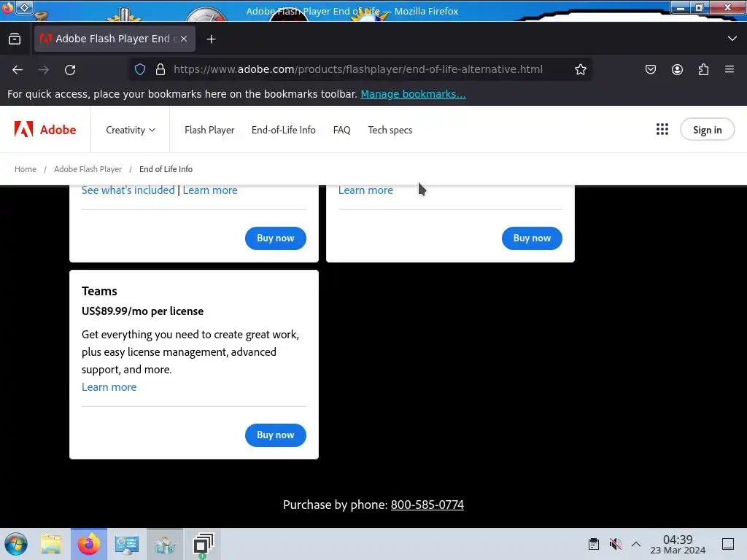Select the Adobe Flash Player End tab
The width and height of the screenshot is (747, 560).
click(115, 39)
